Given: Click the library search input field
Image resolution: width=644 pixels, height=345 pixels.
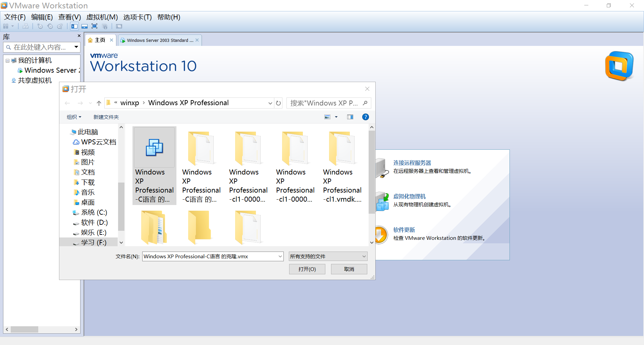Looking at the screenshot, I should (x=40, y=47).
